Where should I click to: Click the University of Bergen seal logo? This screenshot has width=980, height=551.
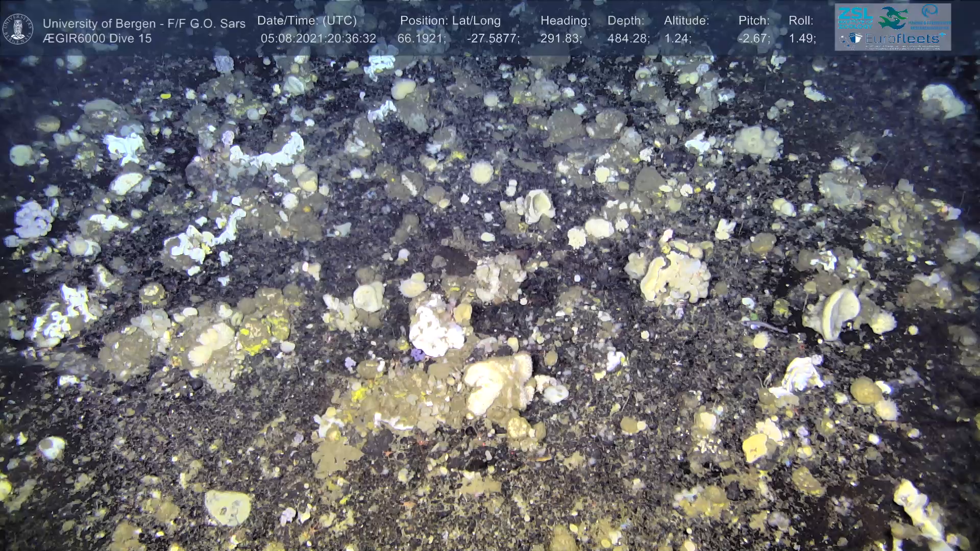pos(18,29)
